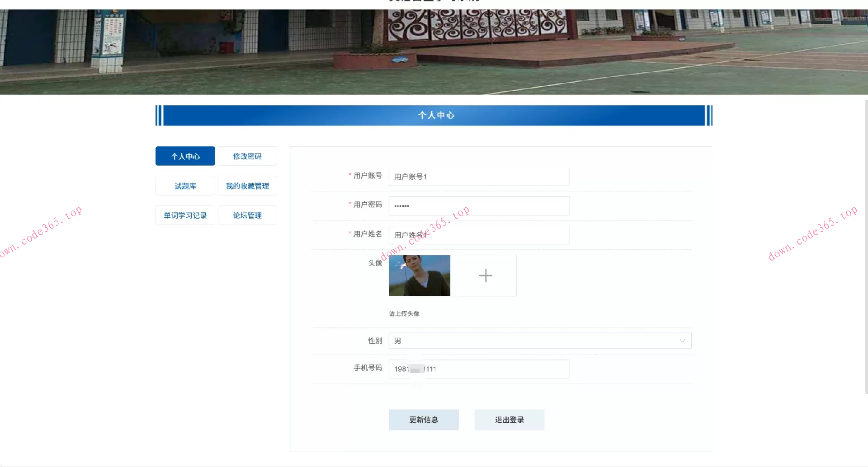
Task: Click the plus icon to upload new avatar
Action: tap(485, 275)
